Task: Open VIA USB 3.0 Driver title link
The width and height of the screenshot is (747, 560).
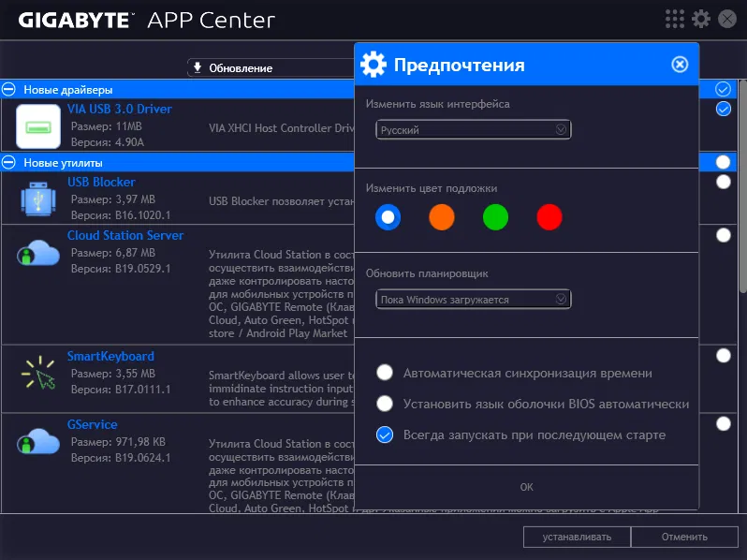Action: click(120, 110)
